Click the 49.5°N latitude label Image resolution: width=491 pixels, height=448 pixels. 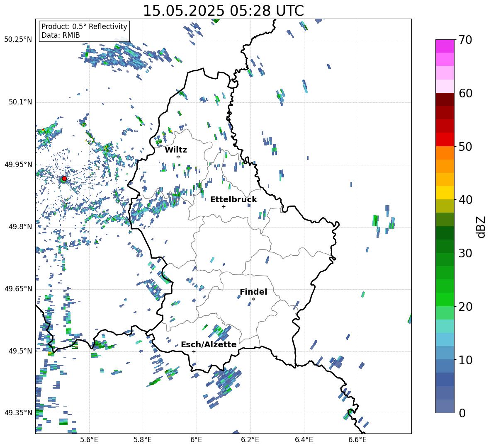[20, 351]
